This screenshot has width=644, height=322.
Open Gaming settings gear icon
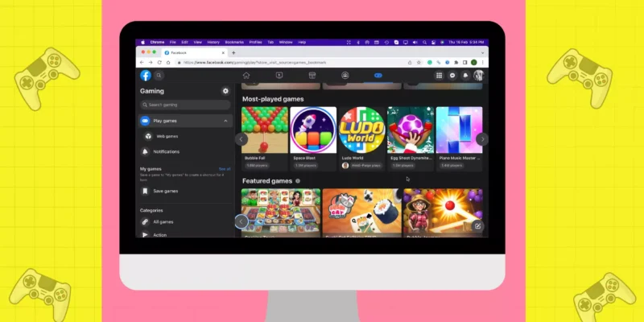click(225, 91)
